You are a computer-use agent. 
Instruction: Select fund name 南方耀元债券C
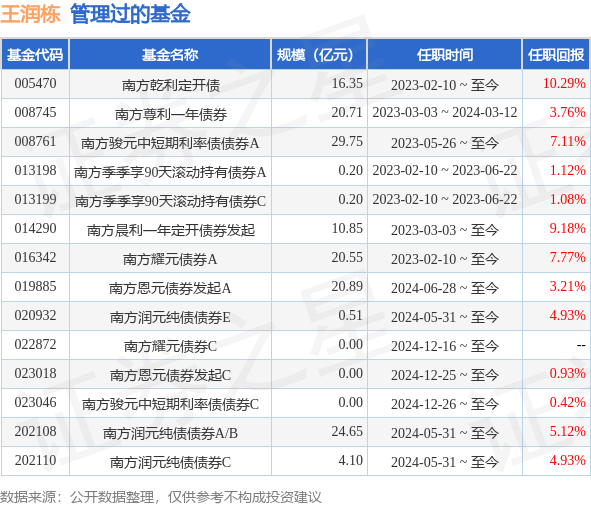170,347
